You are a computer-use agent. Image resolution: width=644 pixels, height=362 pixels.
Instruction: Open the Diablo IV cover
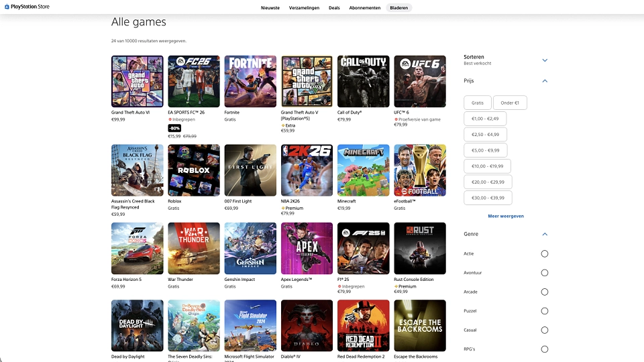307,326
